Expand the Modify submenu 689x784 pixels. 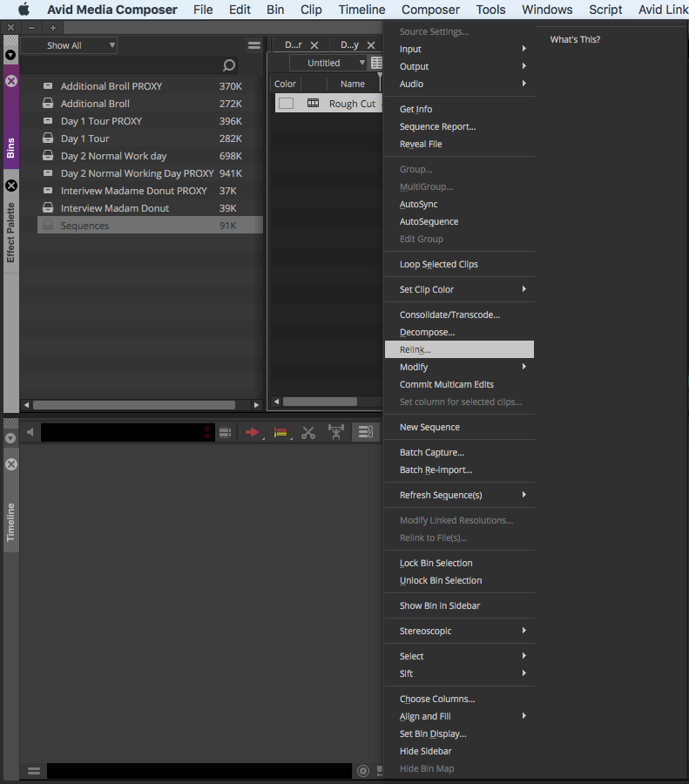[x=460, y=367]
